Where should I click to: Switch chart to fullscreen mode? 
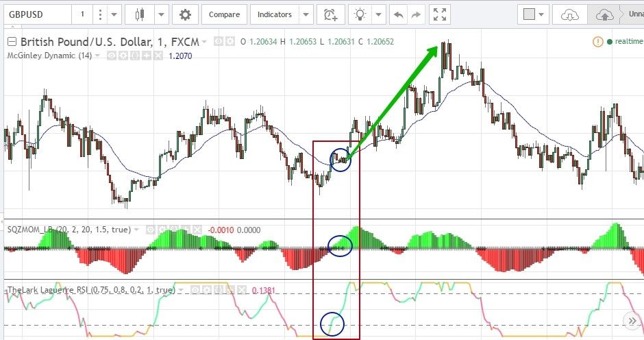point(439,15)
